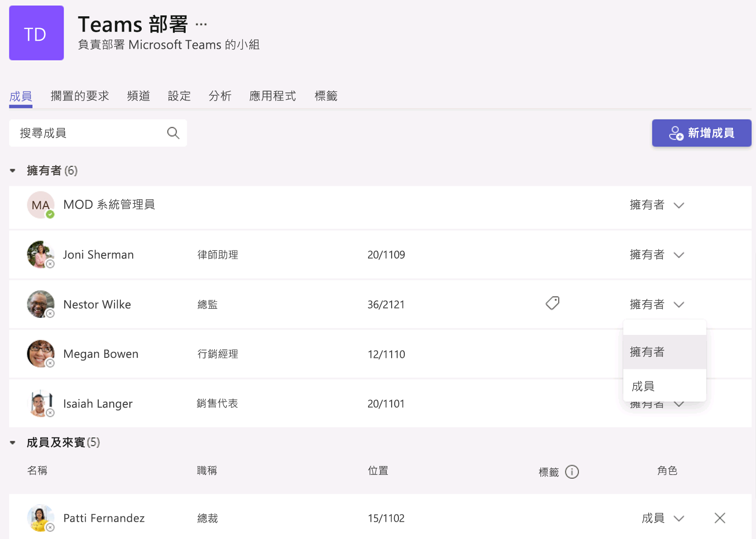Click the team title Teams 部署
The image size is (756, 539).
click(133, 24)
